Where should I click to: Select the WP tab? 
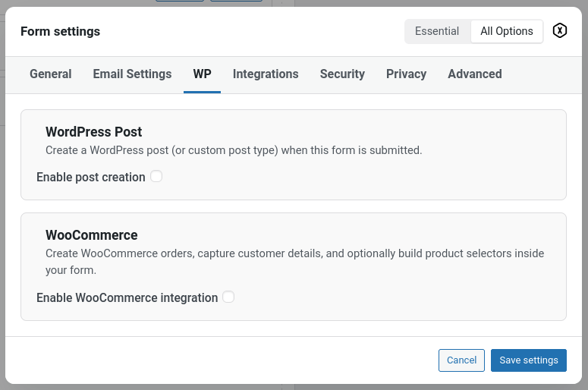pyautogui.click(x=202, y=74)
